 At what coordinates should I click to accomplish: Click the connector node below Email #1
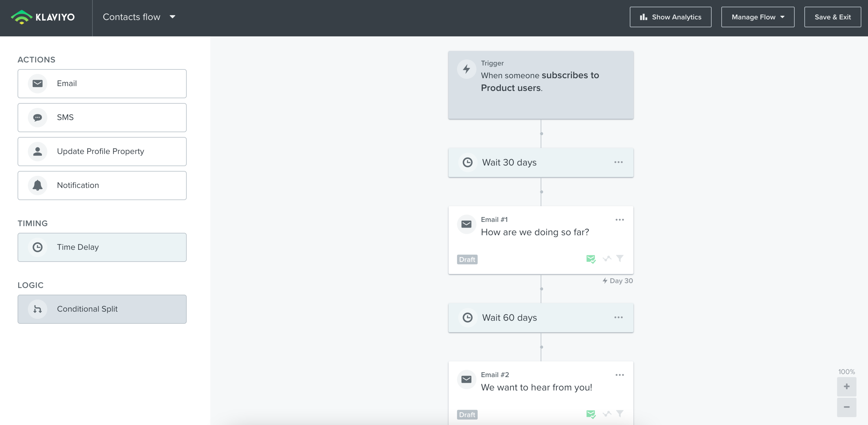point(541,289)
